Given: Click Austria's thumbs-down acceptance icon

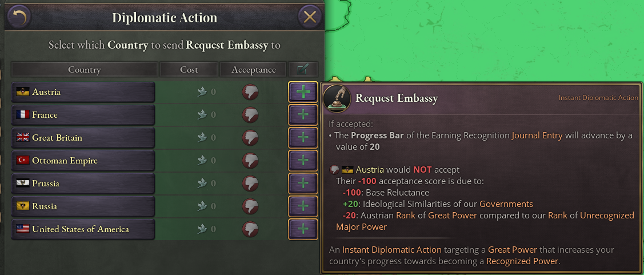Looking at the screenshot, I should pos(250,92).
